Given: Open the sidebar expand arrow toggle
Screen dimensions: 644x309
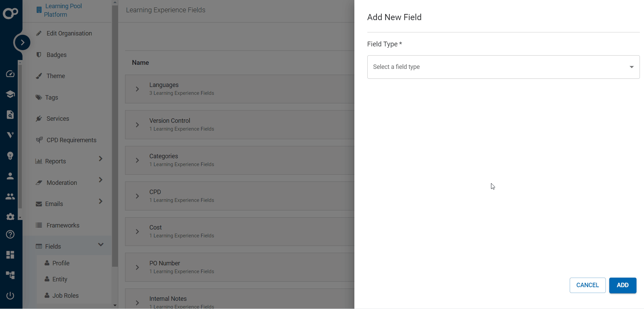Looking at the screenshot, I should (x=22, y=42).
